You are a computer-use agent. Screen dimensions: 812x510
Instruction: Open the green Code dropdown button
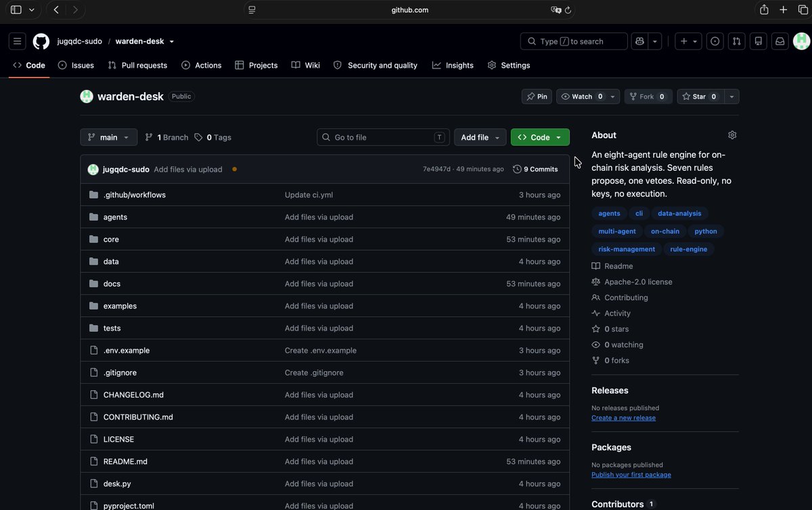coord(540,137)
